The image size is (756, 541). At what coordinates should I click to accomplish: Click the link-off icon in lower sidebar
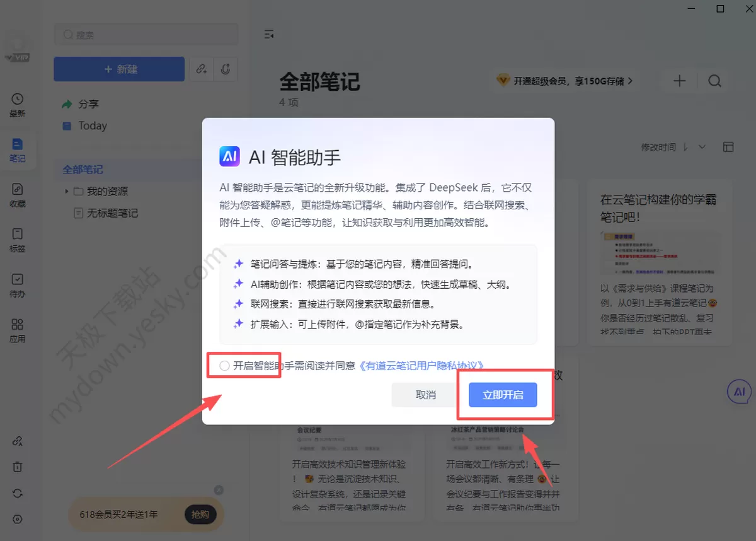point(18,441)
